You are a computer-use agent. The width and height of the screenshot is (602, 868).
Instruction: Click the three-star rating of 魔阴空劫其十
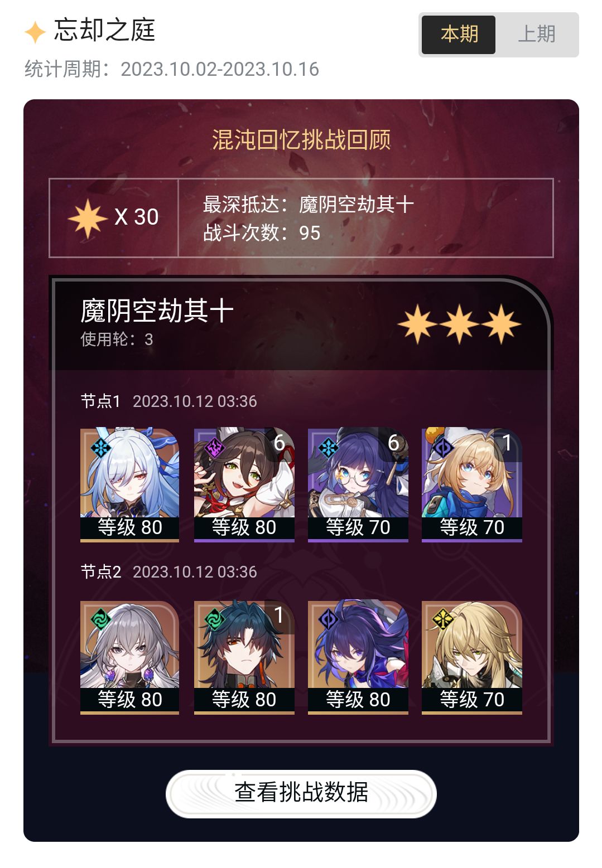click(459, 324)
